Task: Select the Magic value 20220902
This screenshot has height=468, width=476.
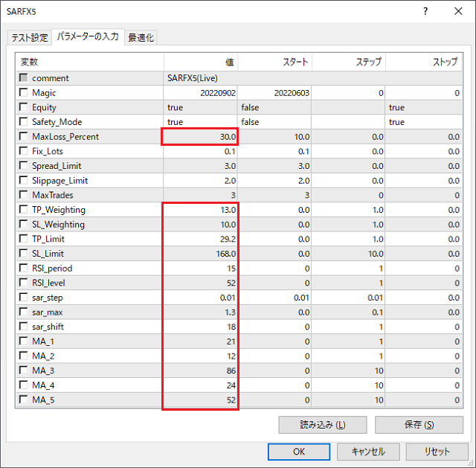Action: click(x=218, y=93)
